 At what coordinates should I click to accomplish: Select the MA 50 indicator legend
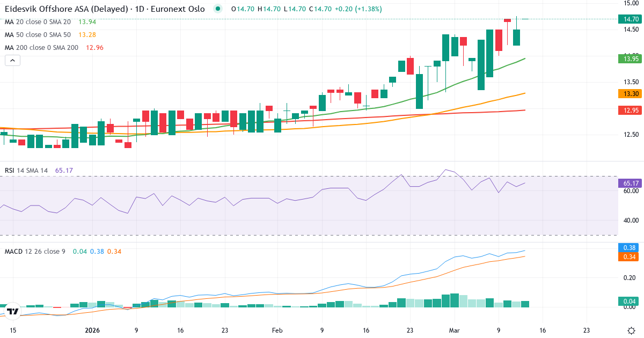pos(38,35)
